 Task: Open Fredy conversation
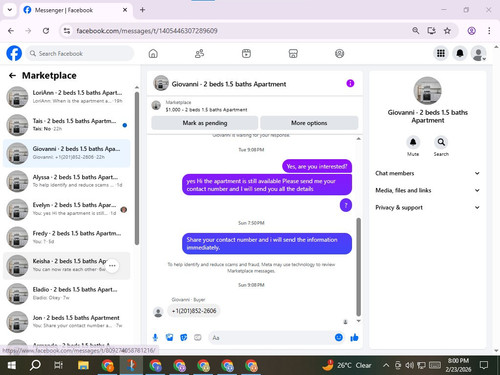[x=67, y=237]
